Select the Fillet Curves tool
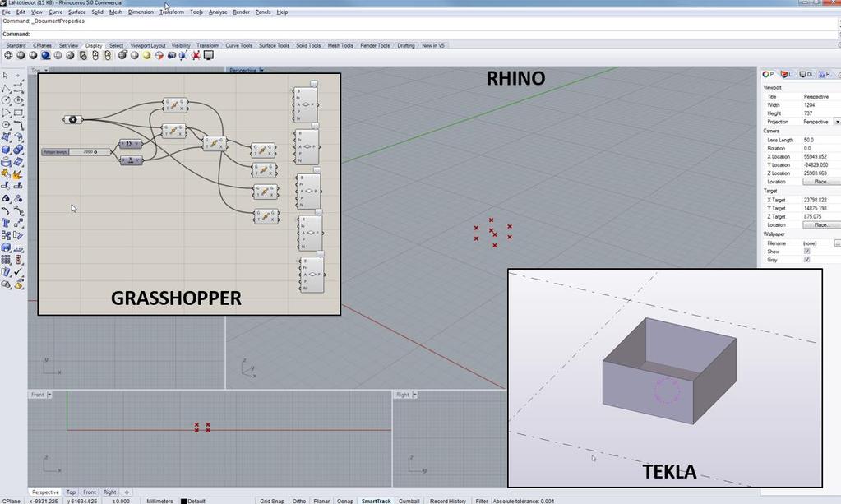841x504 pixels. (x=18, y=125)
